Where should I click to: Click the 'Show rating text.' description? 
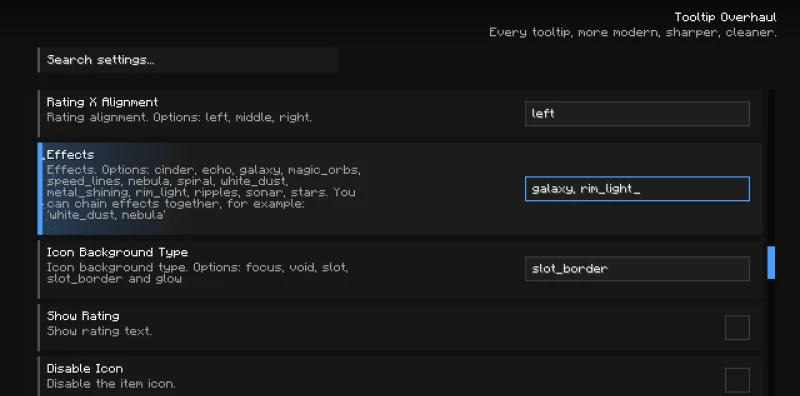(99, 331)
